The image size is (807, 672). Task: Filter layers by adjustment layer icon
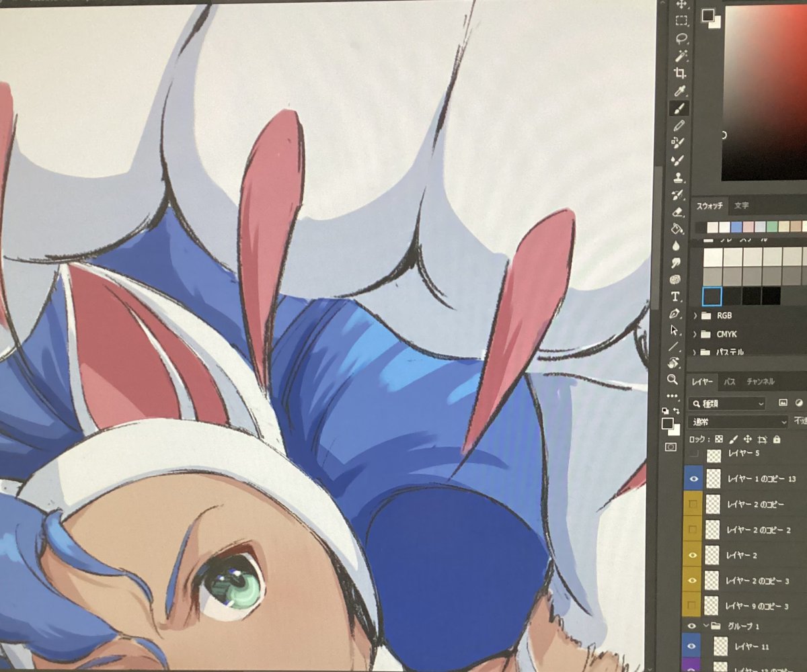799,403
